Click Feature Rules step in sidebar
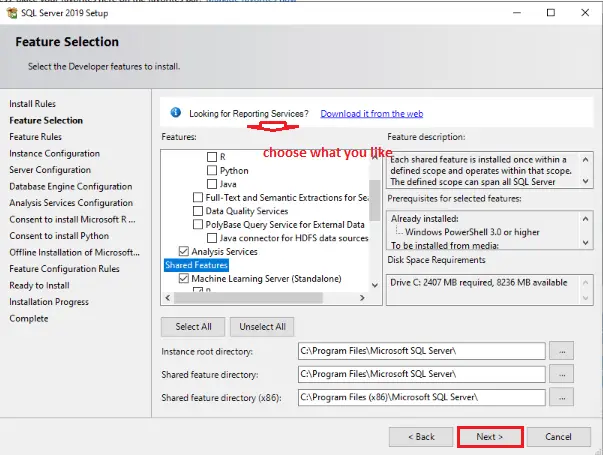603x455 pixels. coord(35,137)
